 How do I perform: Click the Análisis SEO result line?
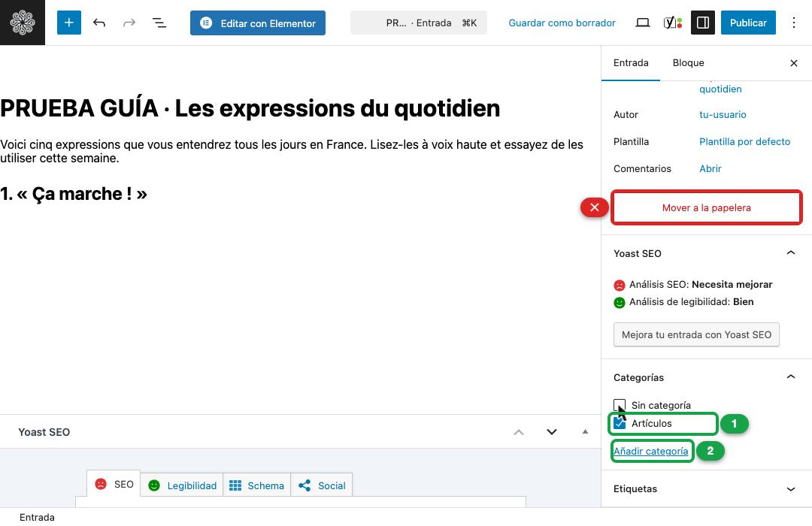693,284
